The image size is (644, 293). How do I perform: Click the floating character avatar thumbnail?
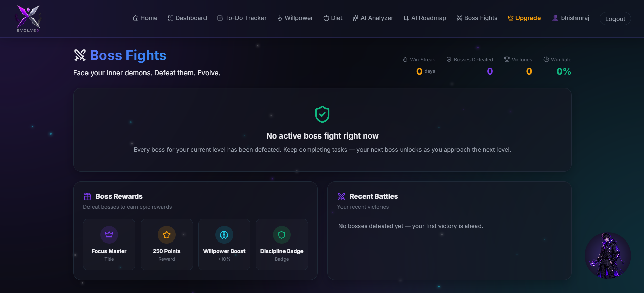pyautogui.click(x=608, y=255)
